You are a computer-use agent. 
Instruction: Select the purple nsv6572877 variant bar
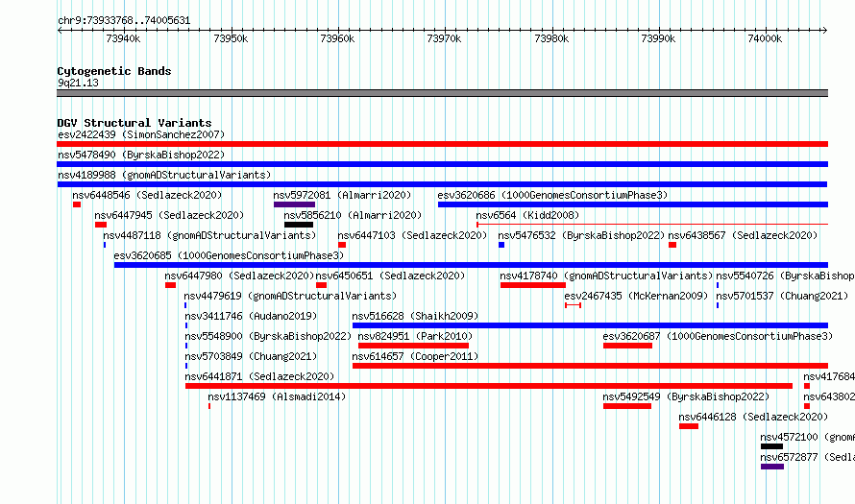pos(772,467)
